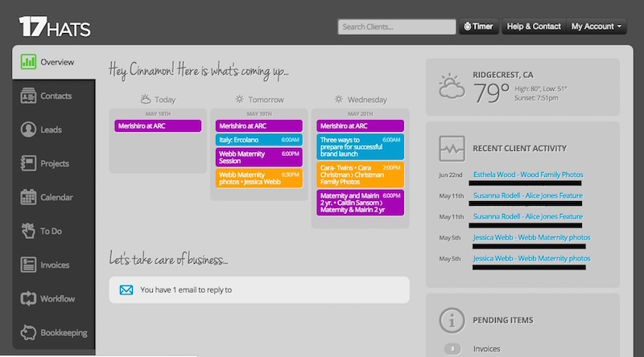Open Maternity and Mairin 2 yr event
This screenshot has width=644, height=357.
click(x=360, y=203)
